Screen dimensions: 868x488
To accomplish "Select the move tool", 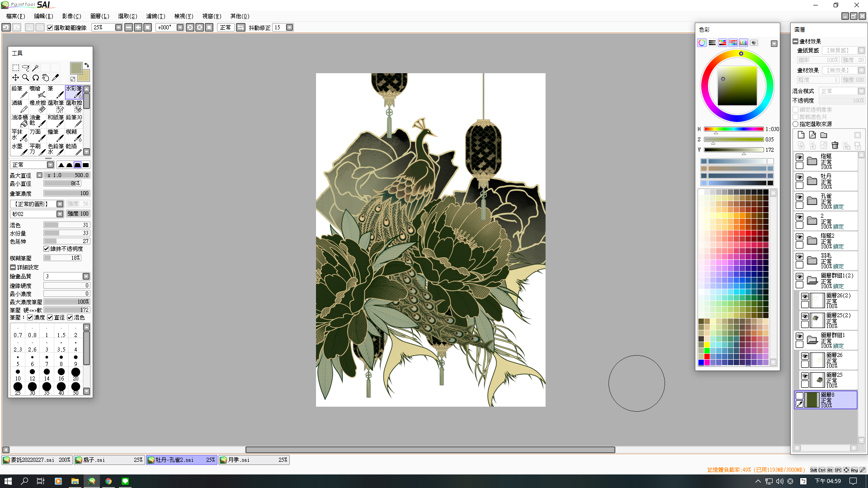I will point(15,78).
